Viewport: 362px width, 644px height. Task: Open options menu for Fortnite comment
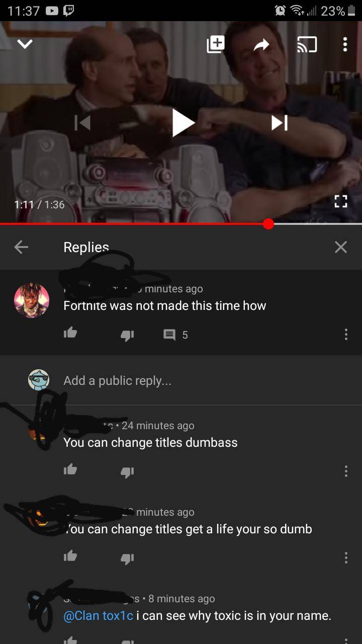point(346,335)
